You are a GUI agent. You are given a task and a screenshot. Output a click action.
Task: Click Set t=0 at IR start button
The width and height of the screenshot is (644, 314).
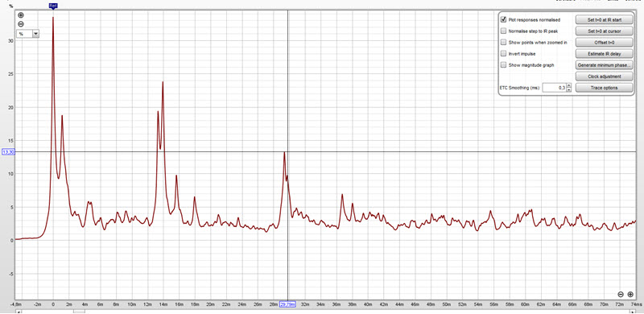[605, 19]
